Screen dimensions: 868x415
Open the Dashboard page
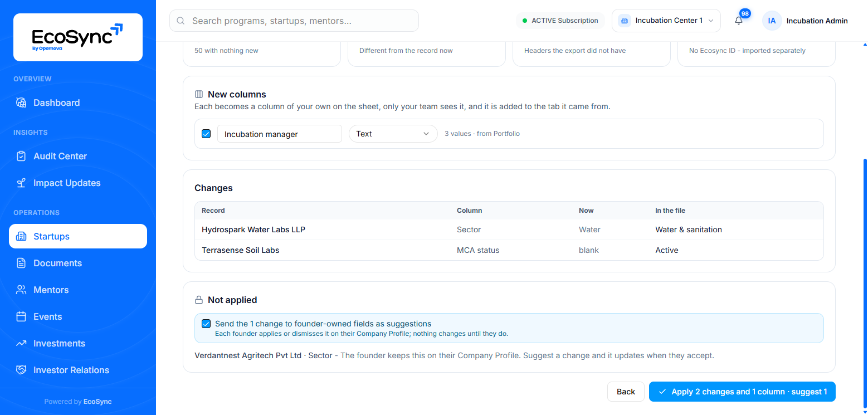coord(78,102)
